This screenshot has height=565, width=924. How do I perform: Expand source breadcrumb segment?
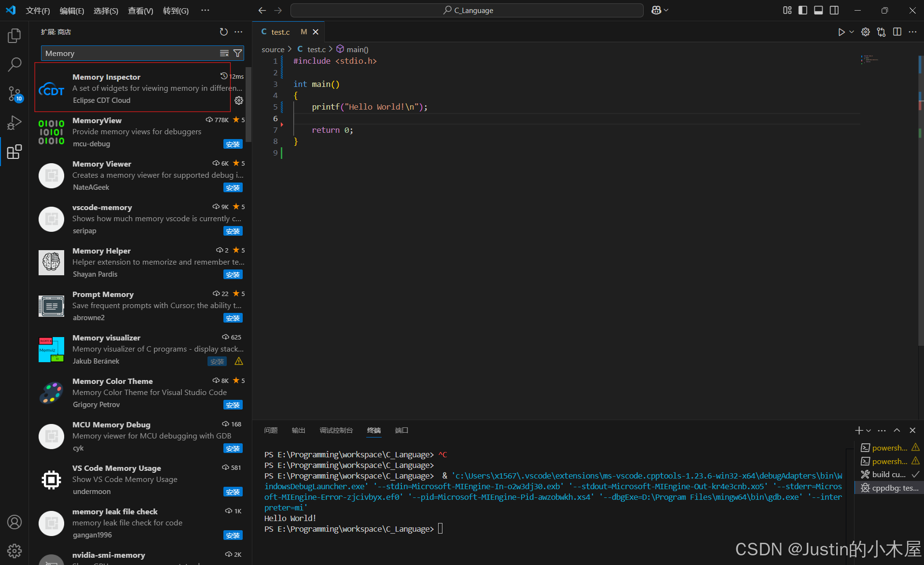pos(273,49)
